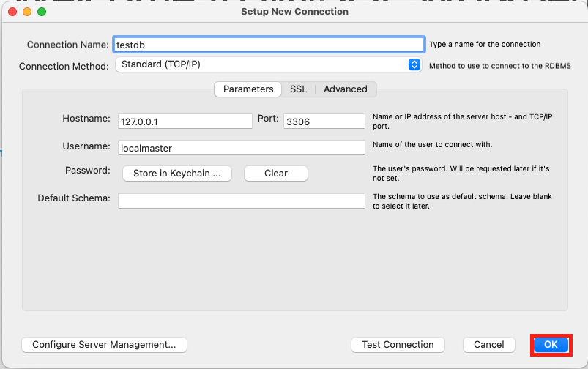This screenshot has height=369, width=588.
Task: Click 'Name of the user to connect with' text
Action: point(432,145)
